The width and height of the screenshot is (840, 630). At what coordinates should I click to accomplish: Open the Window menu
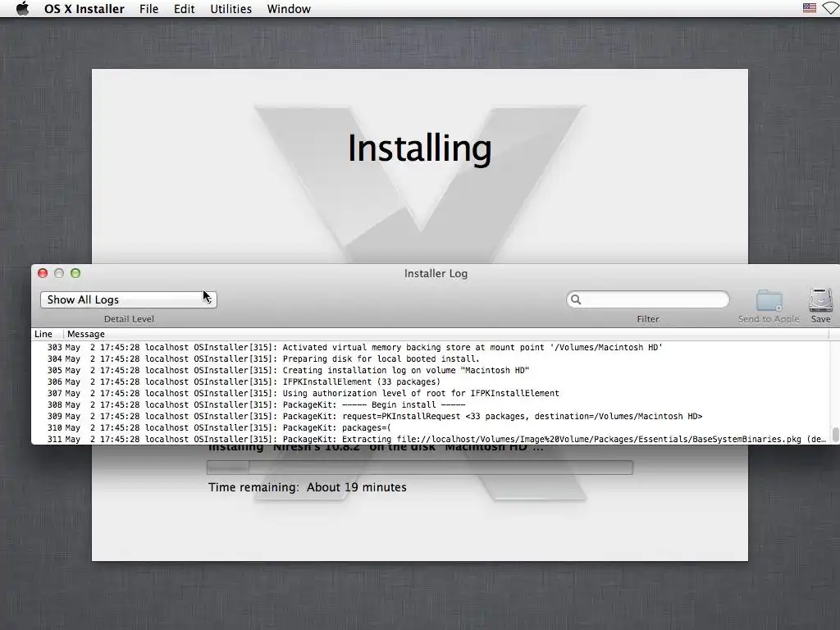(289, 8)
